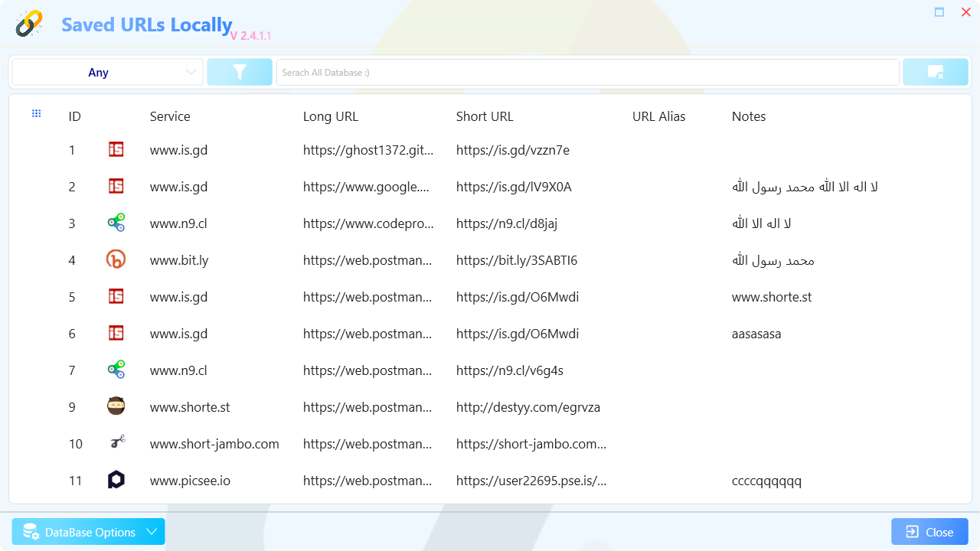Click the https://www.codepro... long URL
This screenshot has height=551, width=980.
point(368,223)
